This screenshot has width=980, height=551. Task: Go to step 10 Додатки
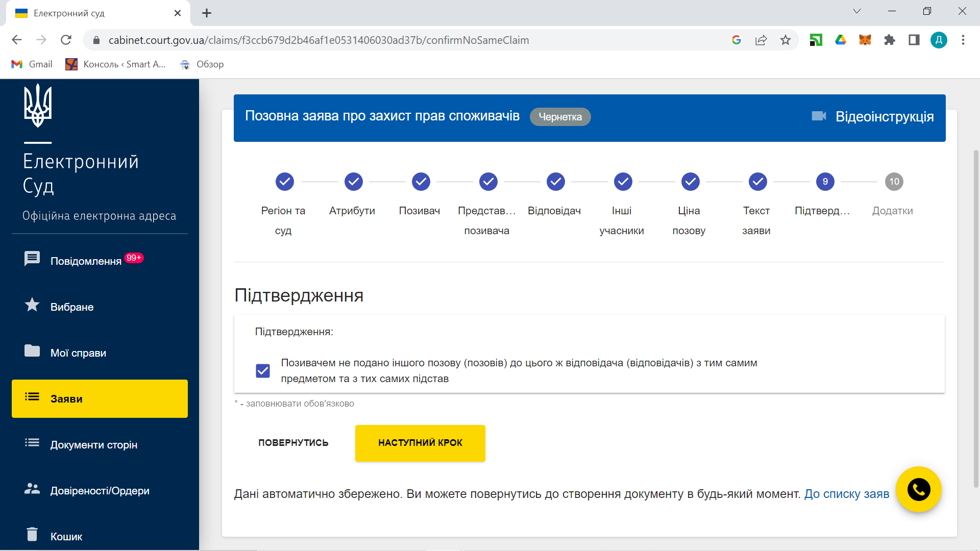click(x=894, y=182)
